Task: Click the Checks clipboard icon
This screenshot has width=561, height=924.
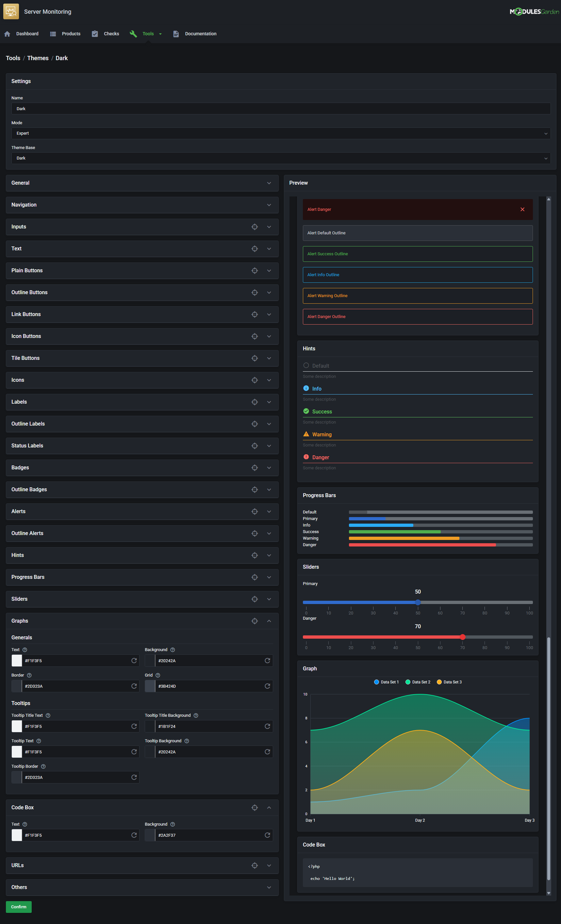Action: coord(95,34)
